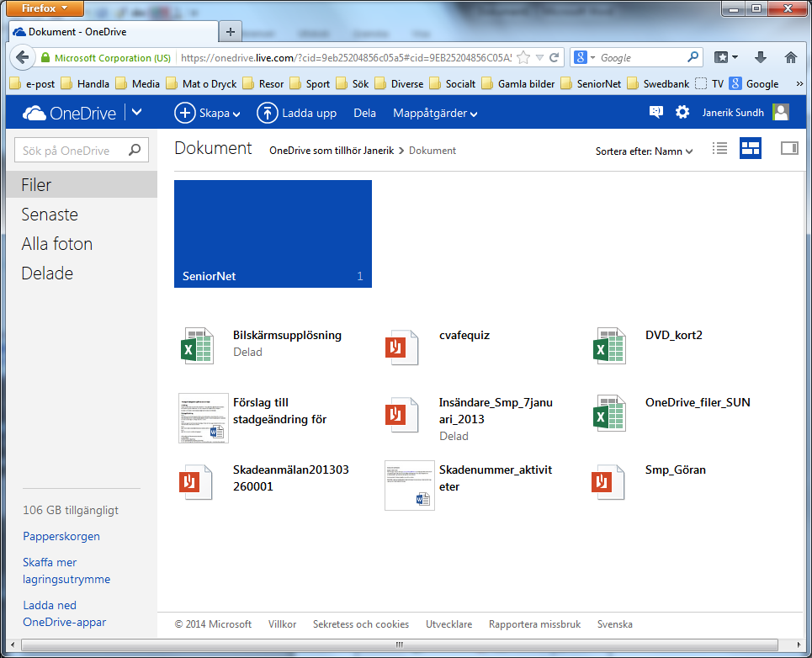The width and height of the screenshot is (812, 658).
Task: Click the Svenska language link
Action: pos(615,624)
